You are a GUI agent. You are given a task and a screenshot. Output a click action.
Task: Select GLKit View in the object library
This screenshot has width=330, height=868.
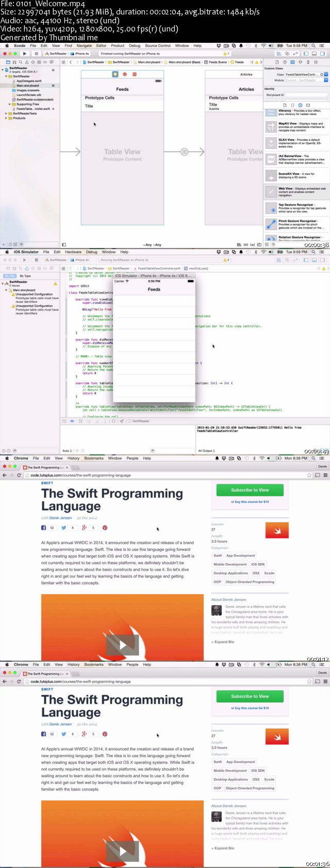[296, 143]
